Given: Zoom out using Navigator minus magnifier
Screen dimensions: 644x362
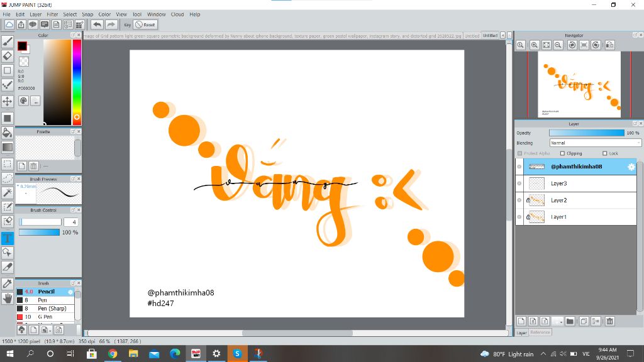Looking at the screenshot, I should (558, 45).
